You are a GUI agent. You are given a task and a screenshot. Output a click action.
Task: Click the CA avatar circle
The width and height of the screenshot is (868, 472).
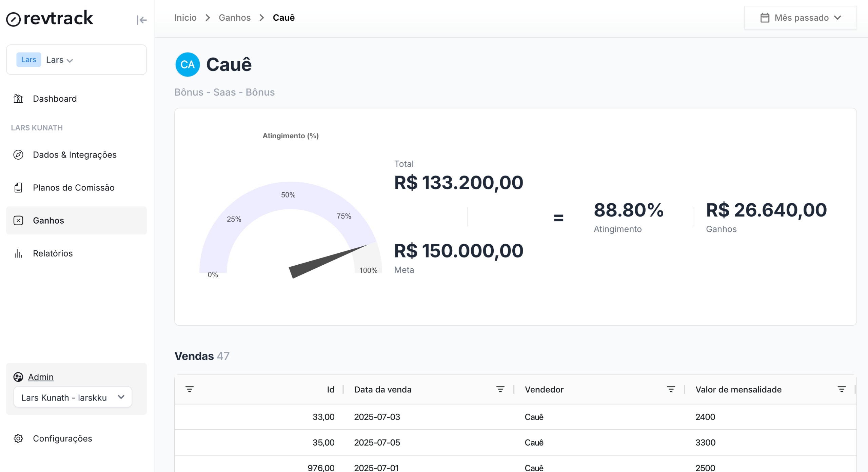[188, 64]
